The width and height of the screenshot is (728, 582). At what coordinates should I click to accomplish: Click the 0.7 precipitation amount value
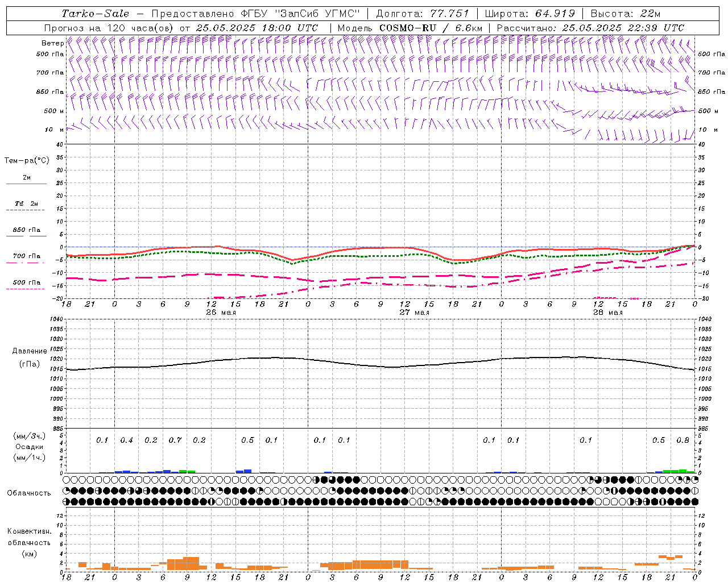click(x=175, y=440)
